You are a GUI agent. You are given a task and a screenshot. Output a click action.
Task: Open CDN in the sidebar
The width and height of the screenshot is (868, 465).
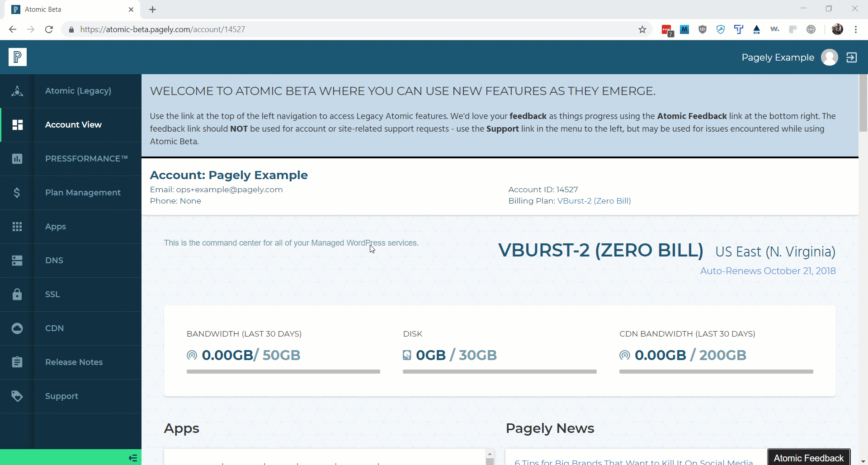[x=54, y=328]
